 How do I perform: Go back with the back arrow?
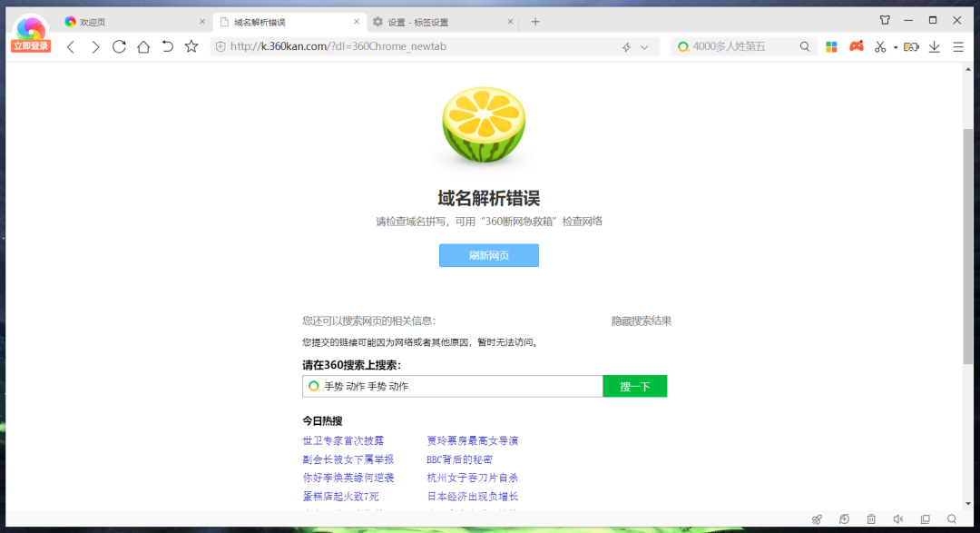pos(71,47)
